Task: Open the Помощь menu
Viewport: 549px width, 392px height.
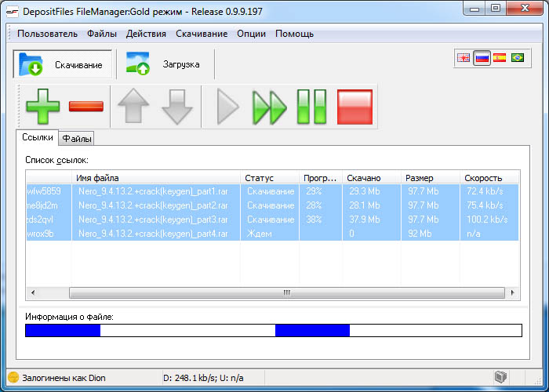Action: pyautogui.click(x=294, y=34)
